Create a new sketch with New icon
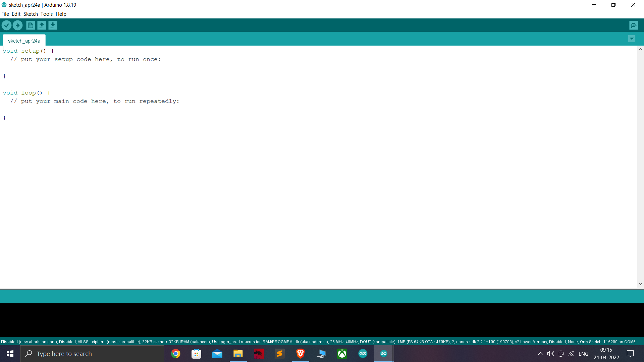 (31, 25)
